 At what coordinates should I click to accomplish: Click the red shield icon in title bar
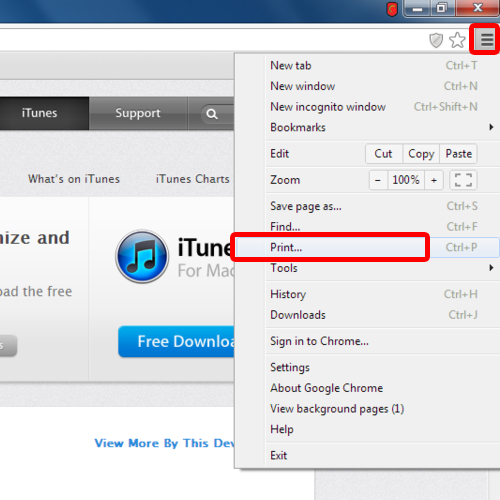coord(392,9)
